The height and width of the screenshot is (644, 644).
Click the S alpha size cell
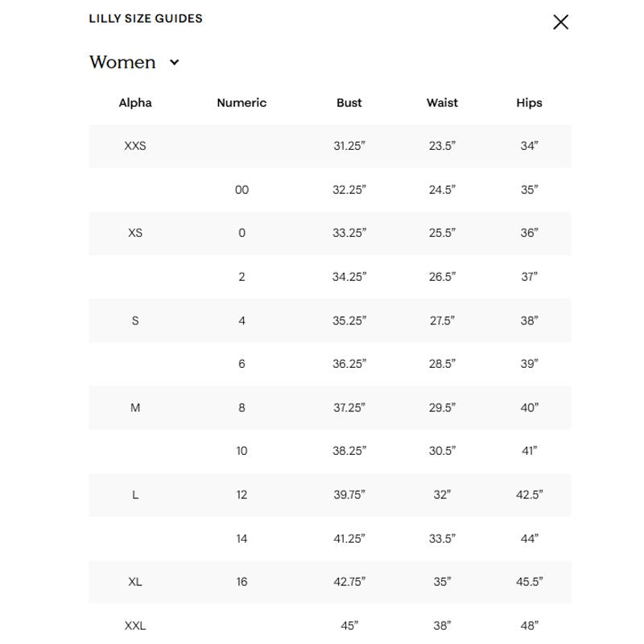(x=135, y=320)
